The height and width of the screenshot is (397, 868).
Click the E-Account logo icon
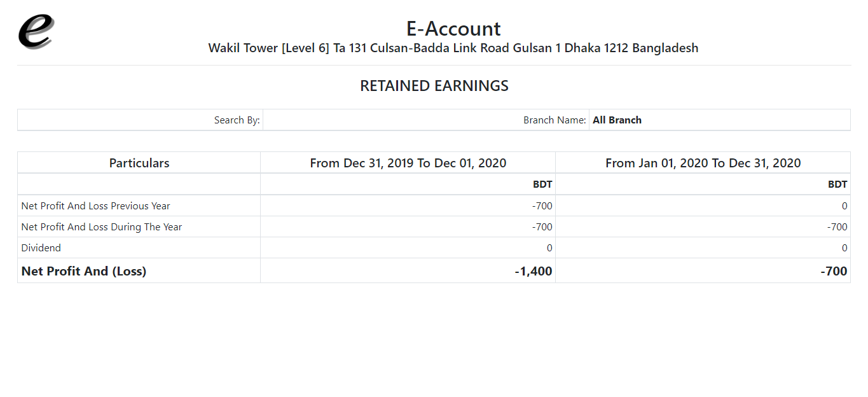pyautogui.click(x=36, y=32)
